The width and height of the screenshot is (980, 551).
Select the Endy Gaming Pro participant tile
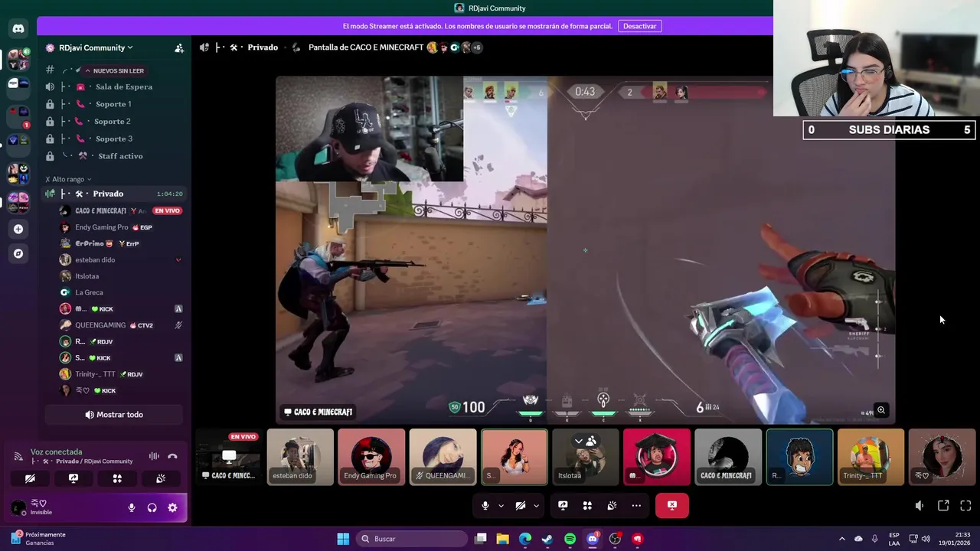point(371,457)
